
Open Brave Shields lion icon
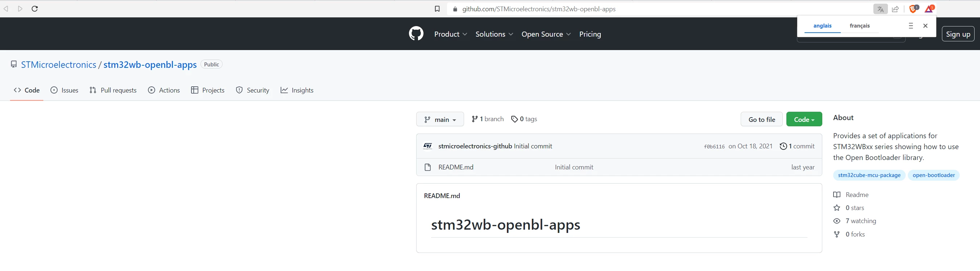(913, 9)
